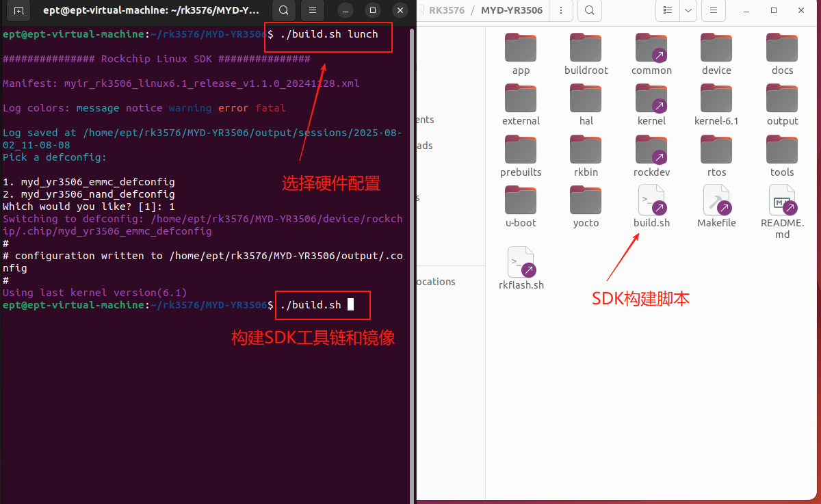The width and height of the screenshot is (821, 504).
Task: Open the rtos folder
Action: (716, 156)
